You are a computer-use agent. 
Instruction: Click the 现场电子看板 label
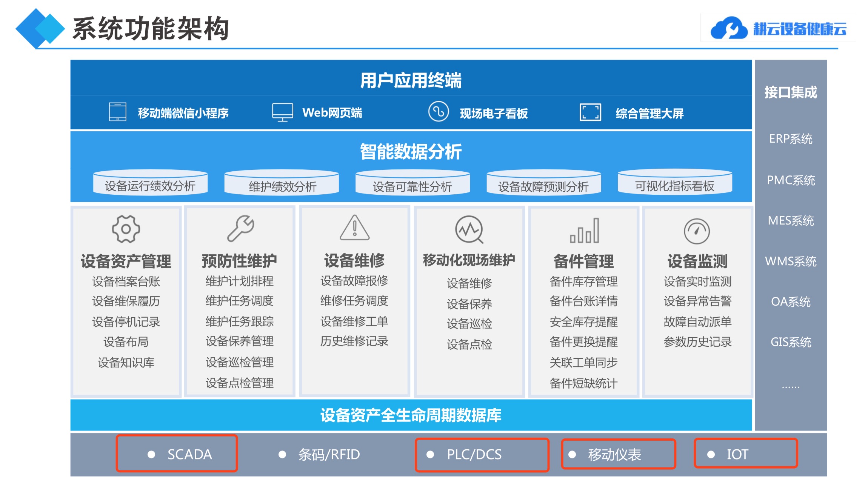[x=494, y=113]
